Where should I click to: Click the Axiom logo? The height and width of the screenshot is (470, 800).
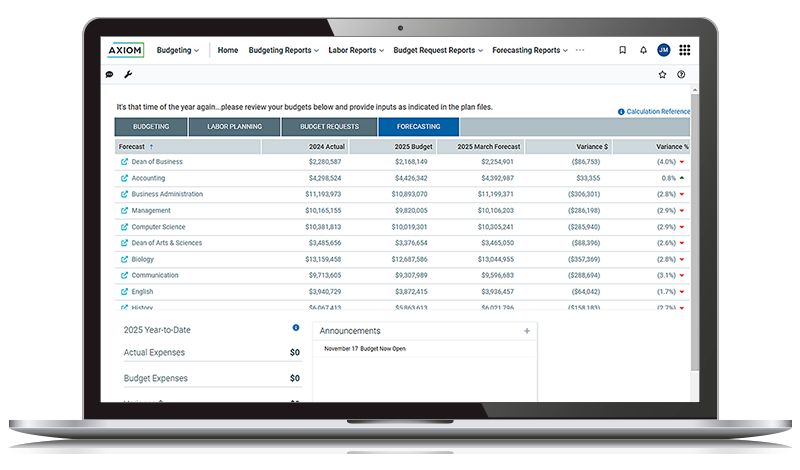(125, 50)
